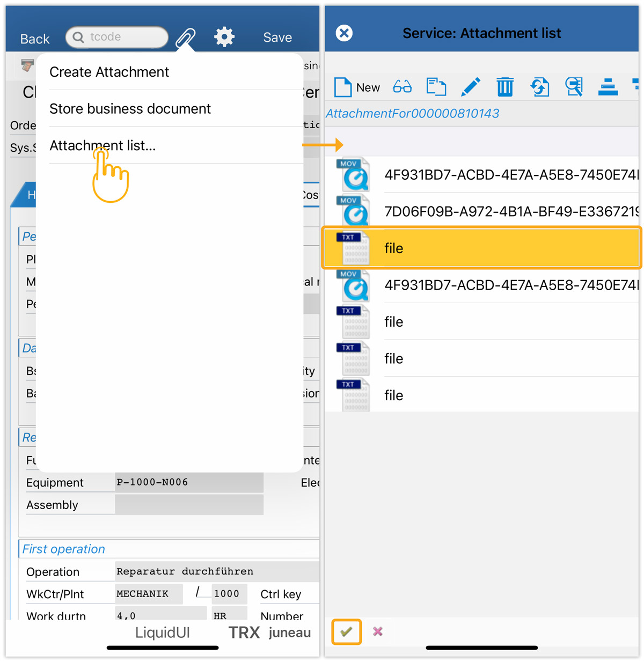
Task: Choose Store business document option
Action: coord(130,109)
